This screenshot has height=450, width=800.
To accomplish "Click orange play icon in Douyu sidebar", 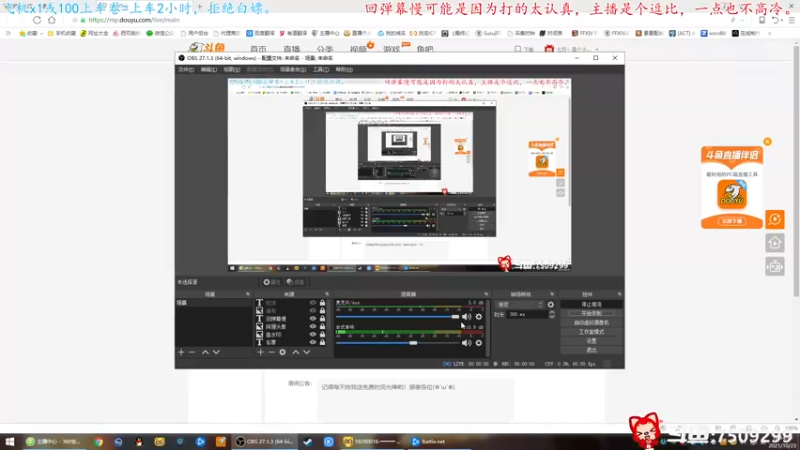I will [x=774, y=219].
